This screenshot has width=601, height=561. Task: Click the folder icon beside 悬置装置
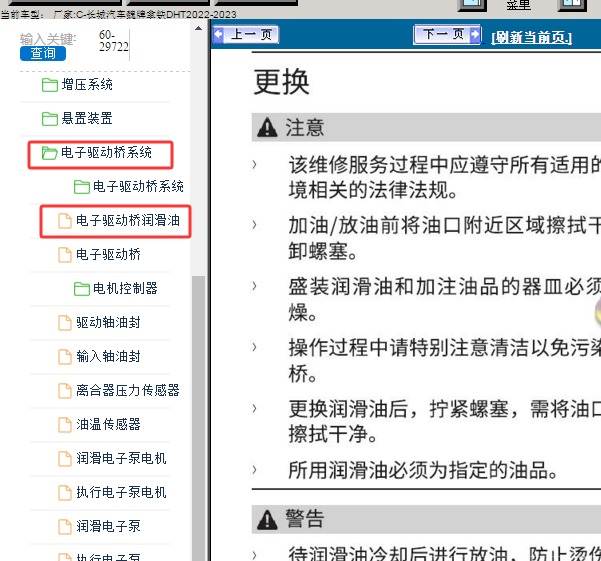point(50,119)
